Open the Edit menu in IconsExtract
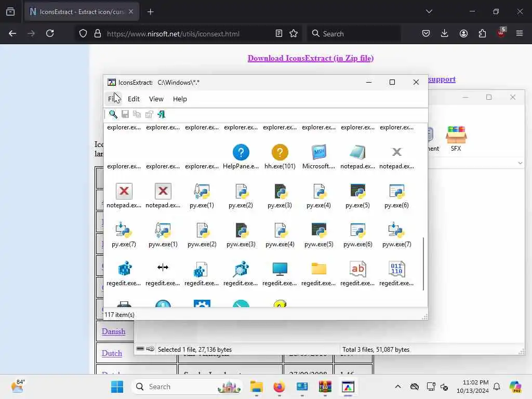532x399 pixels. point(134,99)
